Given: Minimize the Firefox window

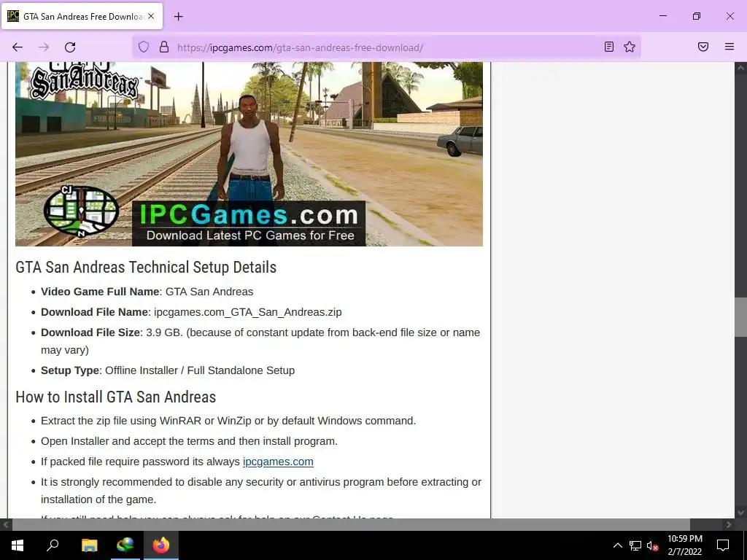Looking at the screenshot, I should pos(662,16).
